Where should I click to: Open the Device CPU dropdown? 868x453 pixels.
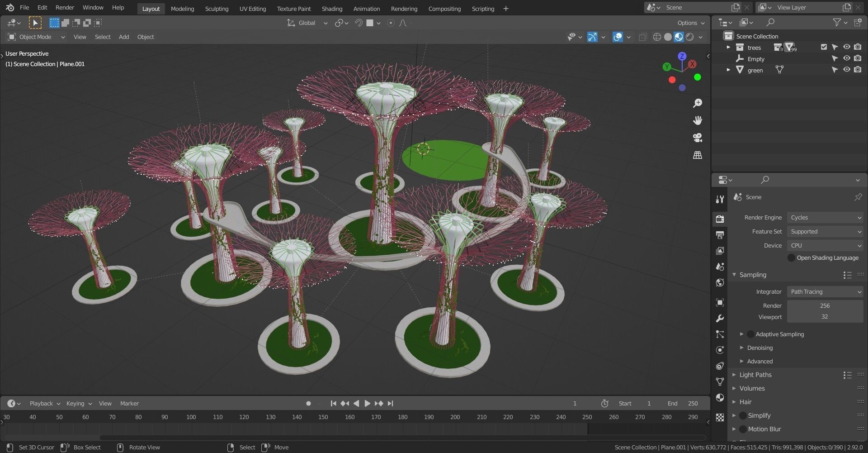(x=825, y=246)
